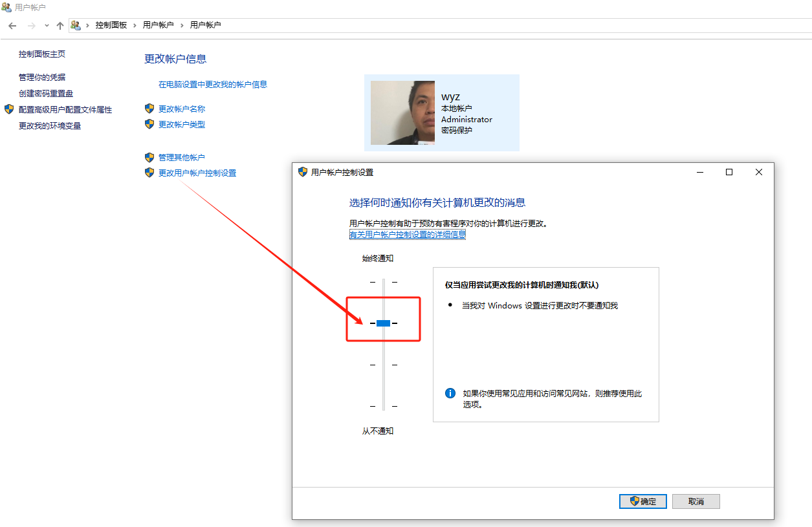Click the up-to-parent-folder arrow
This screenshot has width=812, height=527.
(60, 26)
